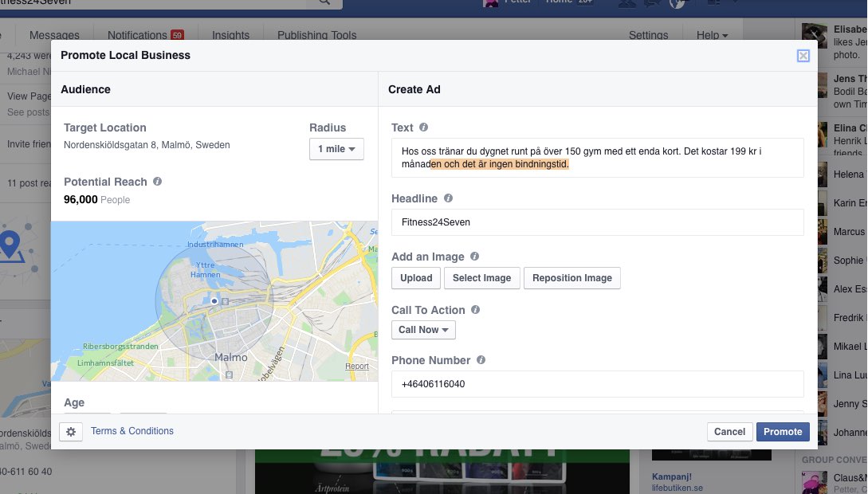Image resolution: width=868 pixels, height=494 pixels.
Task: Expand the Help menu dropdown
Action: click(712, 35)
